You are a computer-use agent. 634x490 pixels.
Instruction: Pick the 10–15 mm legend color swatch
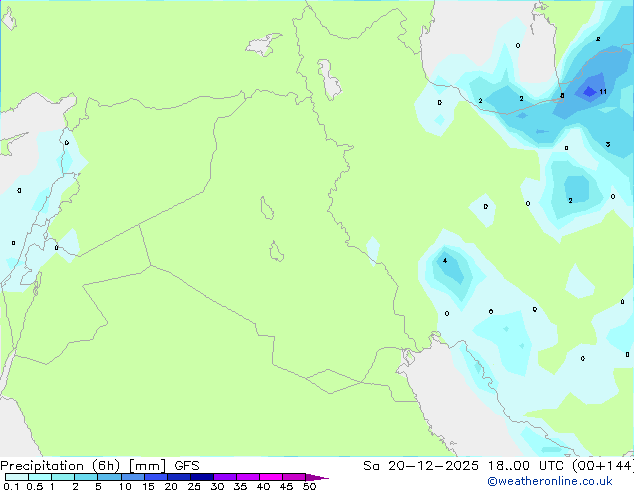tap(133, 477)
